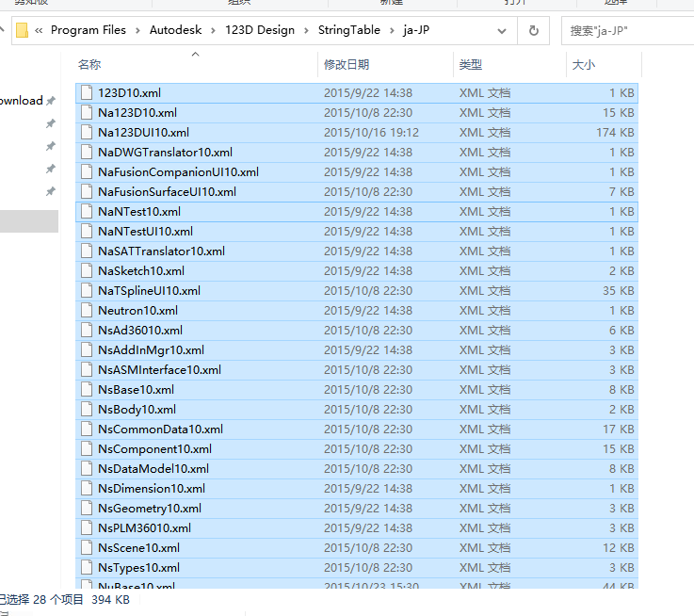The image size is (694, 616).
Task: Click the file icon of NsAd36010.xml
Action: 87,331
